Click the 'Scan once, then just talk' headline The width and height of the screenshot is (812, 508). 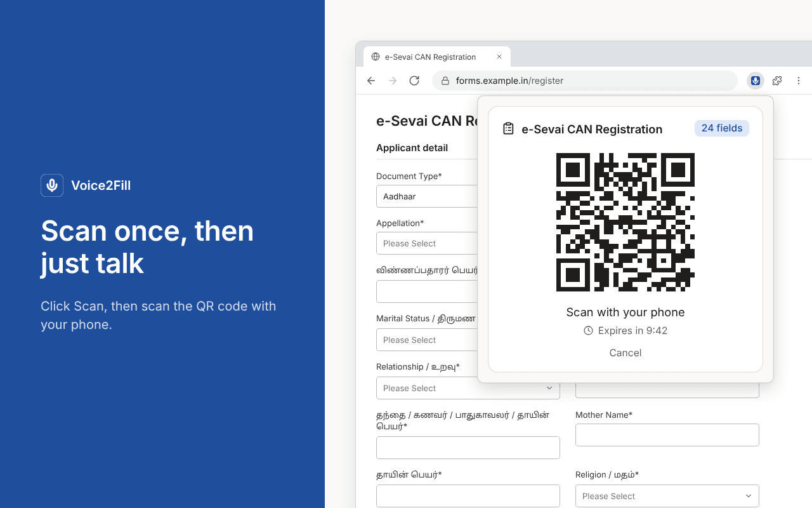click(x=147, y=247)
